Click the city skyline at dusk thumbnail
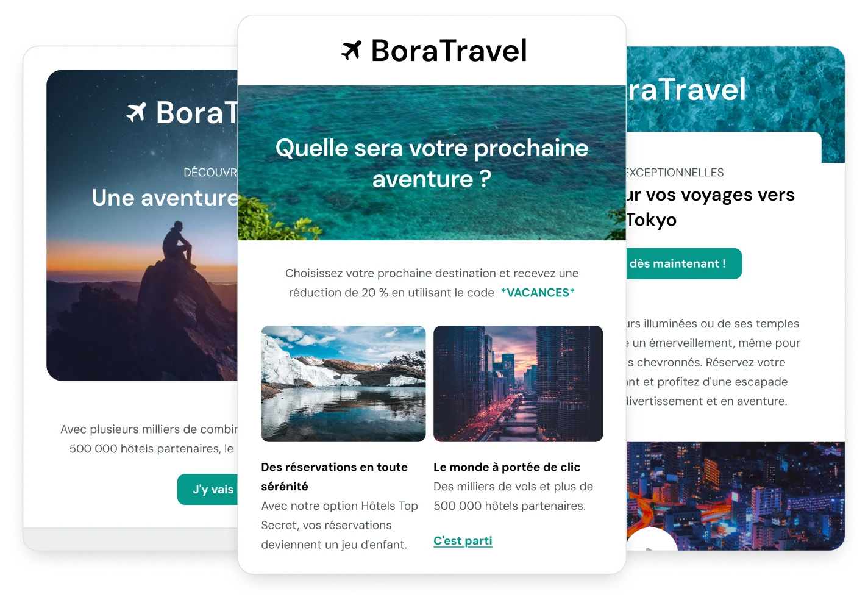 (518, 384)
